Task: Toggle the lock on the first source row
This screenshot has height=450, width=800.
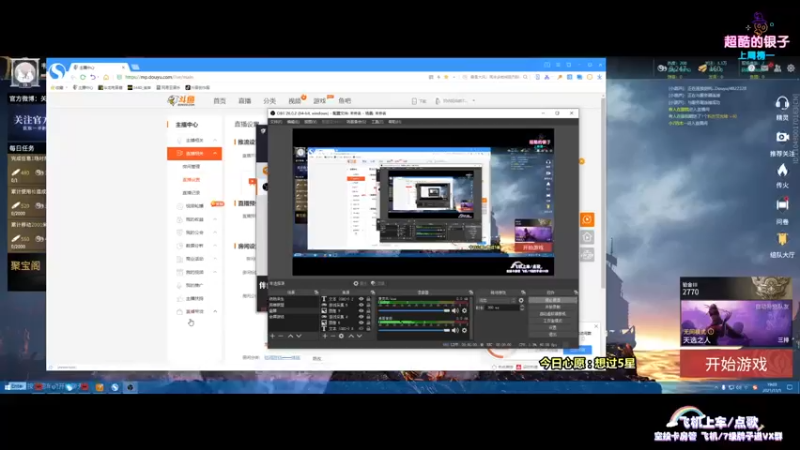Action: coord(368,299)
